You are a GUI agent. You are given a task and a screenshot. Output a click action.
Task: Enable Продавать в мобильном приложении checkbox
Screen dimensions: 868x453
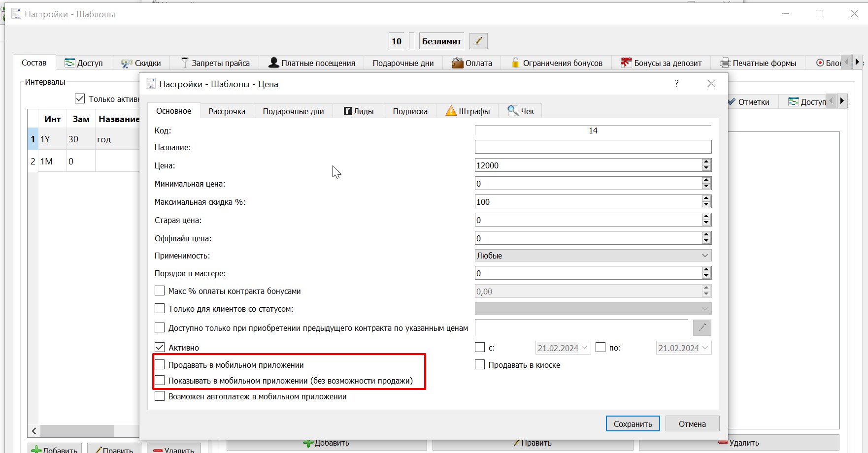(x=160, y=365)
